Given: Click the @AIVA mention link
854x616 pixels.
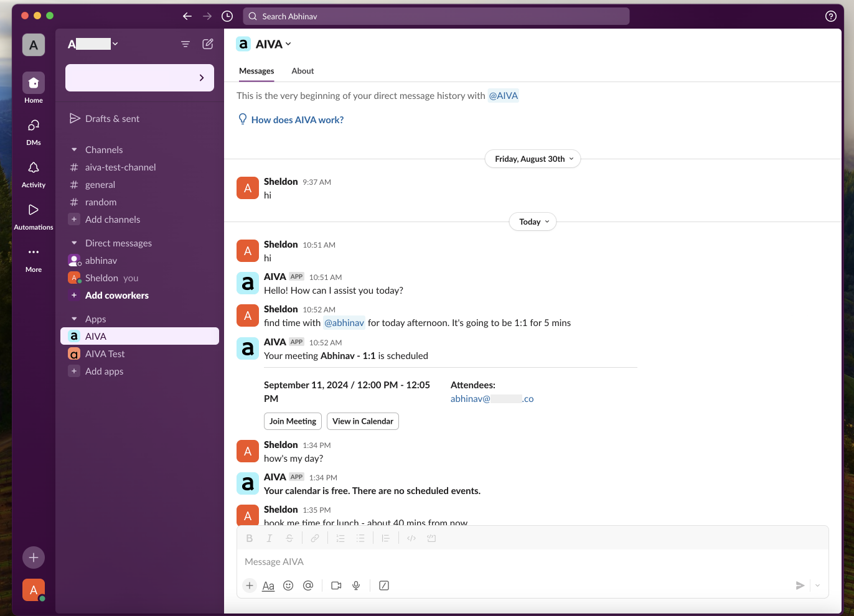Looking at the screenshot, I should [504, 96].
